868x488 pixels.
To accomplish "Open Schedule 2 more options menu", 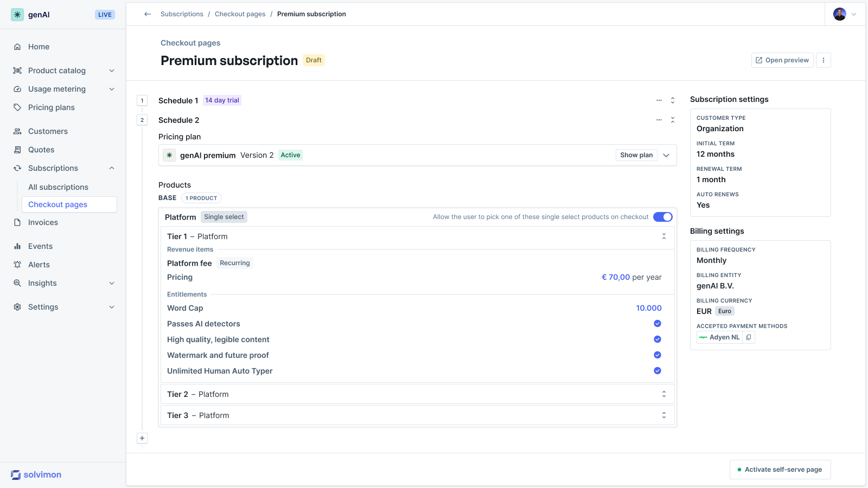I will [659, 120].
